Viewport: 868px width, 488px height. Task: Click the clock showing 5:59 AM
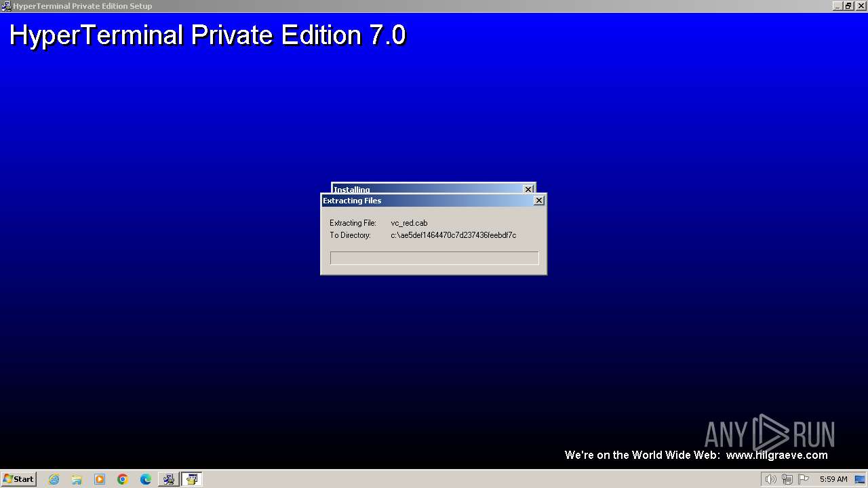click(833, 479)
